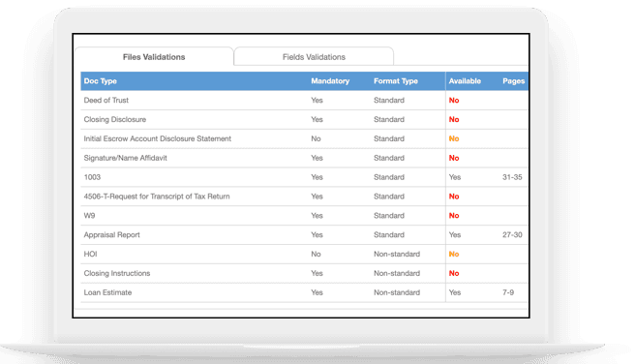
Task: Select the 1003 document row
Action: click(x=305, y=177)
